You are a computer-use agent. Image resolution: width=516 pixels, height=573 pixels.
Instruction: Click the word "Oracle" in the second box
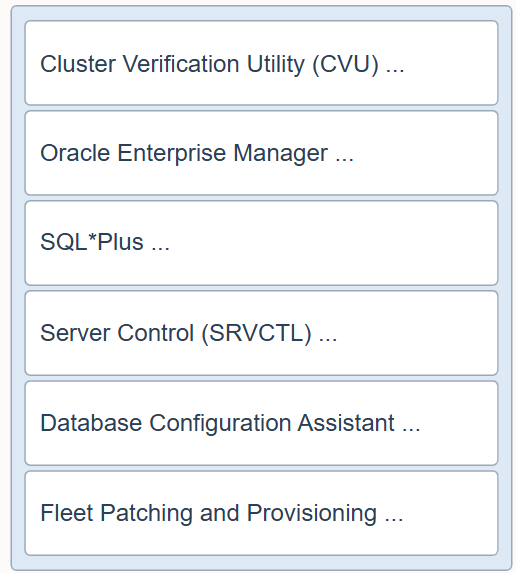coord(75,153)
